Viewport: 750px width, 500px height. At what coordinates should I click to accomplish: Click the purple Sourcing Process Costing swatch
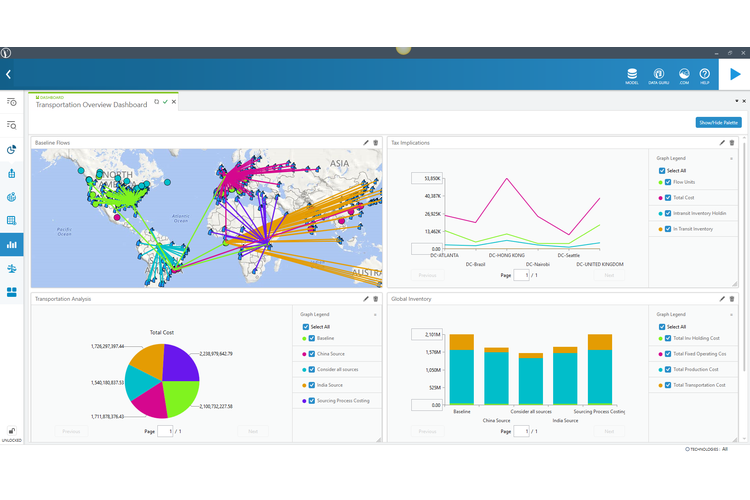tap(301, 400)
